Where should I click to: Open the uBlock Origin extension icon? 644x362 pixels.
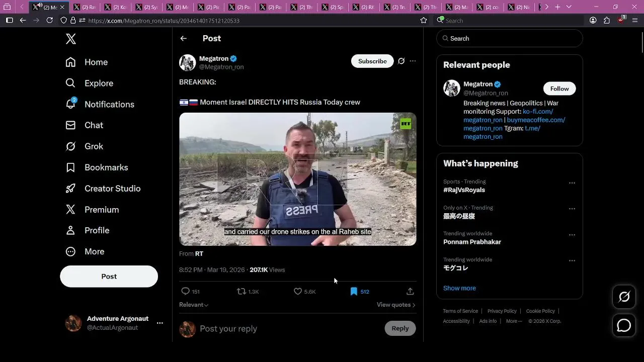621,21
